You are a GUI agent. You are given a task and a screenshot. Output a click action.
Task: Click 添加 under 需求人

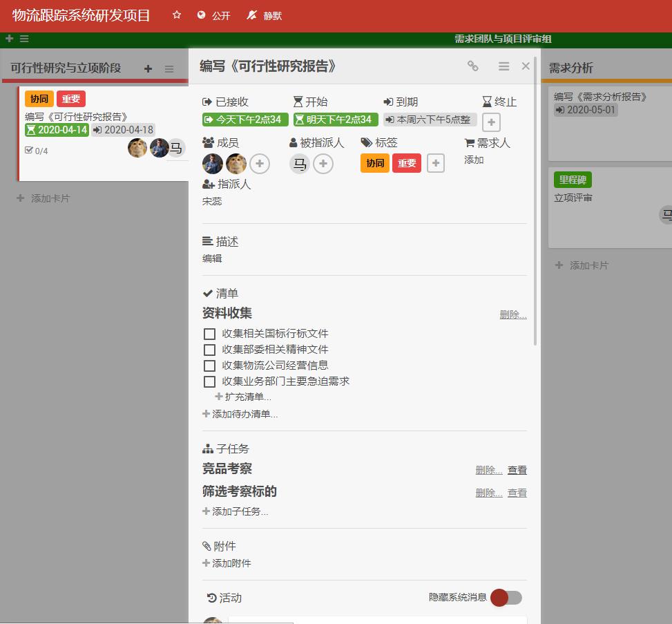pos(474,160)
